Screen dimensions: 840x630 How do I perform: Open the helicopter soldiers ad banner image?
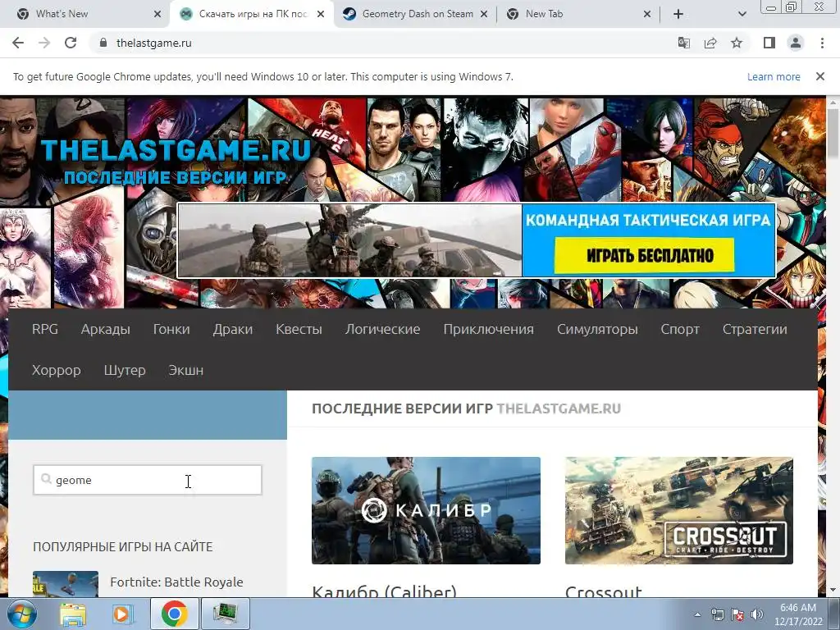pyautogui.click(x=349, y=240)
